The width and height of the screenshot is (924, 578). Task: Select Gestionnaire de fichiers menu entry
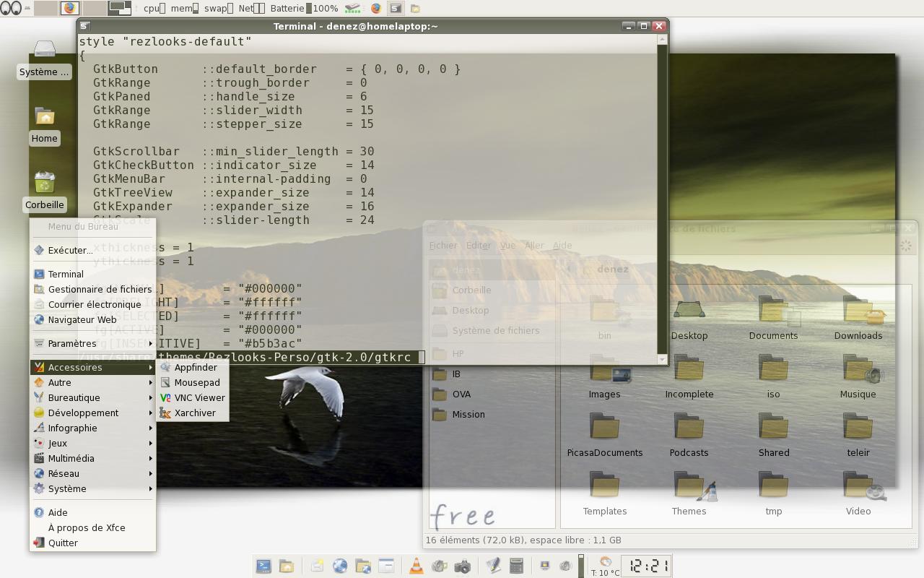pyautogui.click(x=92, y=289)
